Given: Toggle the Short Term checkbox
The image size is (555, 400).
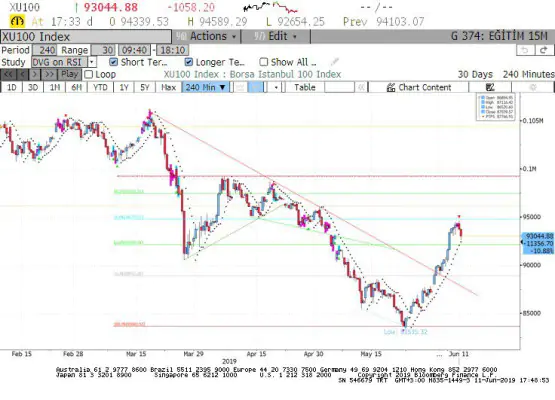Looking at the screenshot, I should click(x=113, y=62).
